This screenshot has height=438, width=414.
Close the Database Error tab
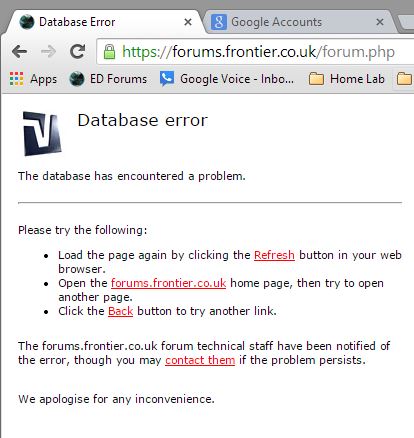(188, 22)
